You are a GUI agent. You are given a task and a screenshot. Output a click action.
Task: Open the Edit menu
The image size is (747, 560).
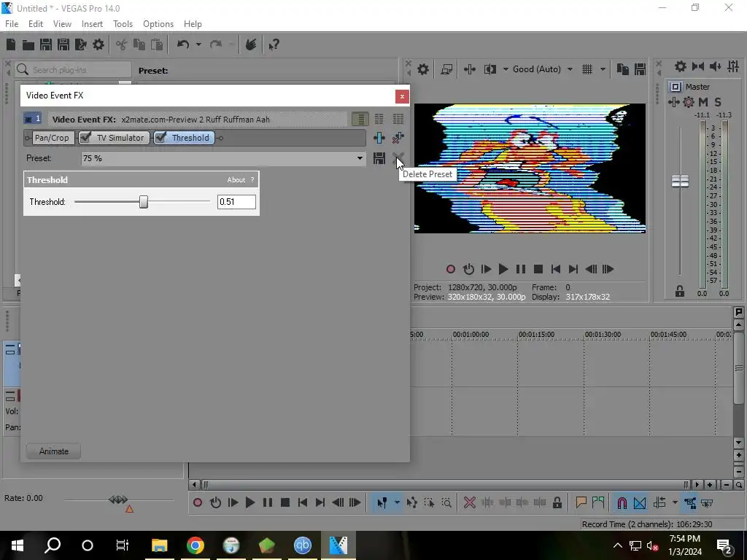coord(36,24)
